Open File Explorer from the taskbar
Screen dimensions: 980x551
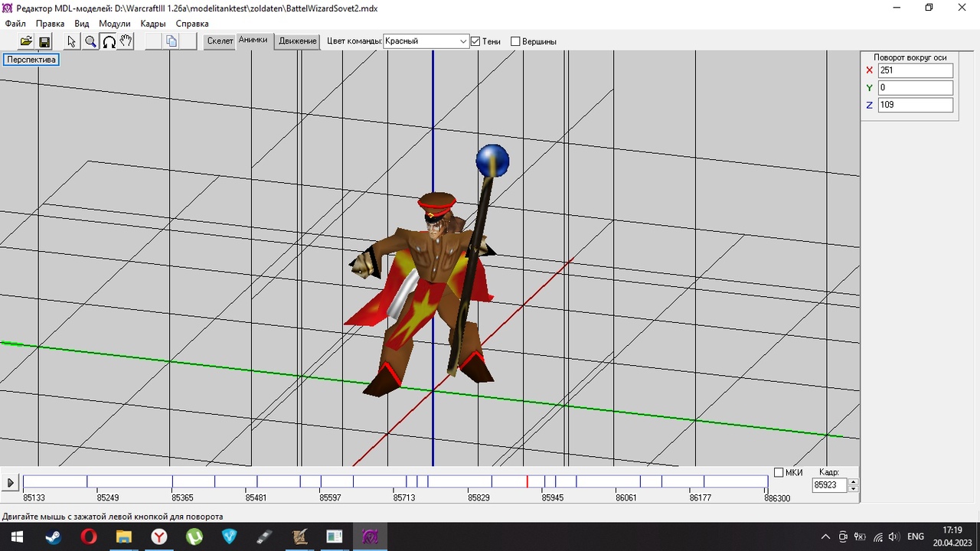coord(124,536)
